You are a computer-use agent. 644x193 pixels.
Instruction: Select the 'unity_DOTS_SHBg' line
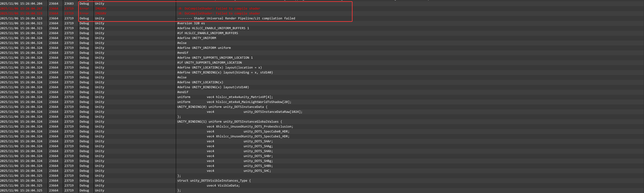pos(240,161)
